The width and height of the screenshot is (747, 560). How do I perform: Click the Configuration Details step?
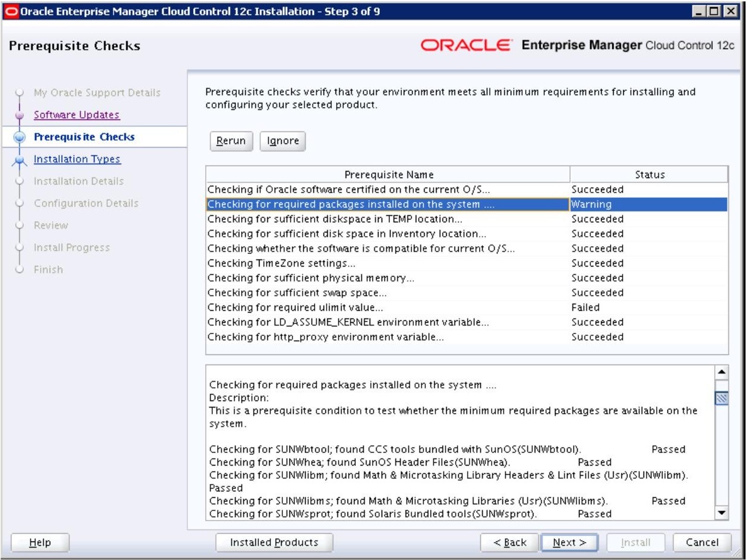coord(86,203)
